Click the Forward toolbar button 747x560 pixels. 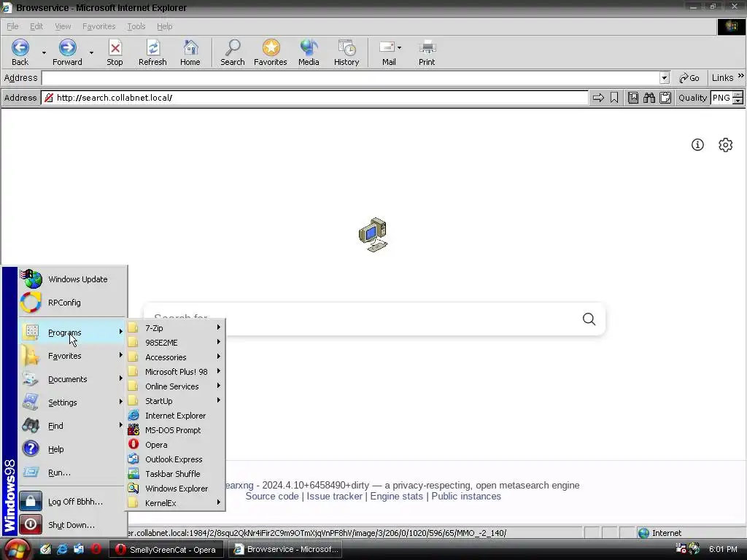[67, 52]
